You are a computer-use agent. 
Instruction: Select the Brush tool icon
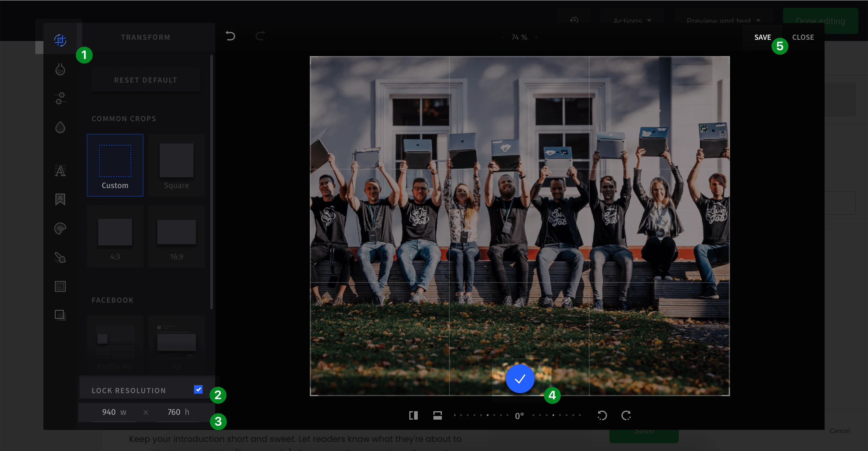(x=60, y=257)
